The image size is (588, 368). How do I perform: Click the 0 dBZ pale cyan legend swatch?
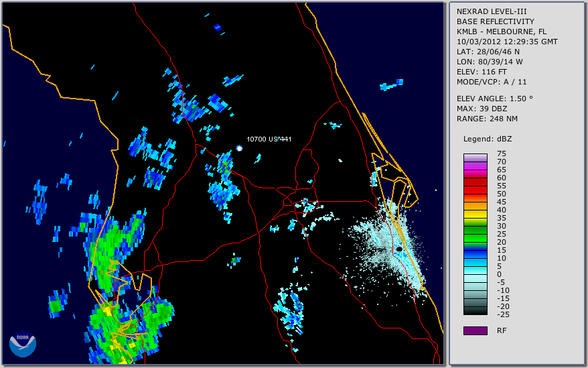(x=475, y=270)
